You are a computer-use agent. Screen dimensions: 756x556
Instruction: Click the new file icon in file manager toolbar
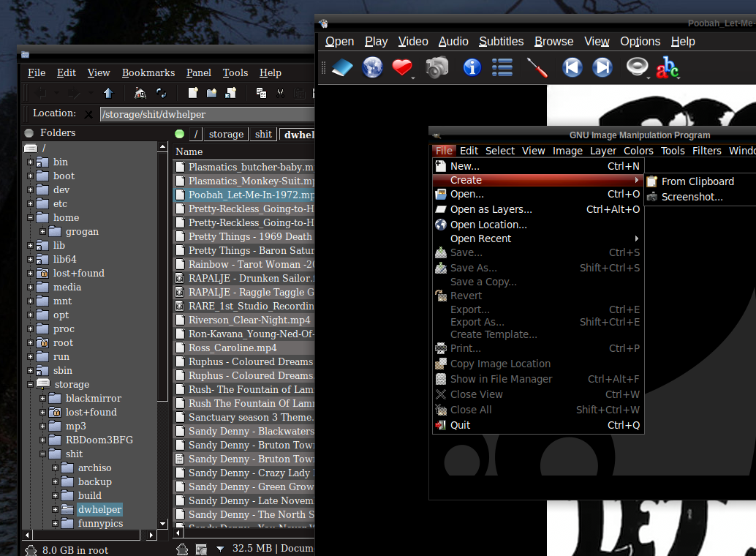coord(193,93)
